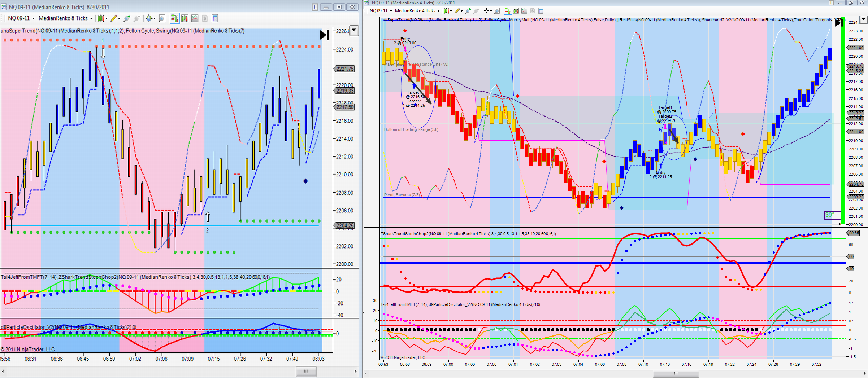Screen dimensions: 868x378
Task: Click the 2221.75 price marker in 8 Ticks chart
Action: (344, 69)
